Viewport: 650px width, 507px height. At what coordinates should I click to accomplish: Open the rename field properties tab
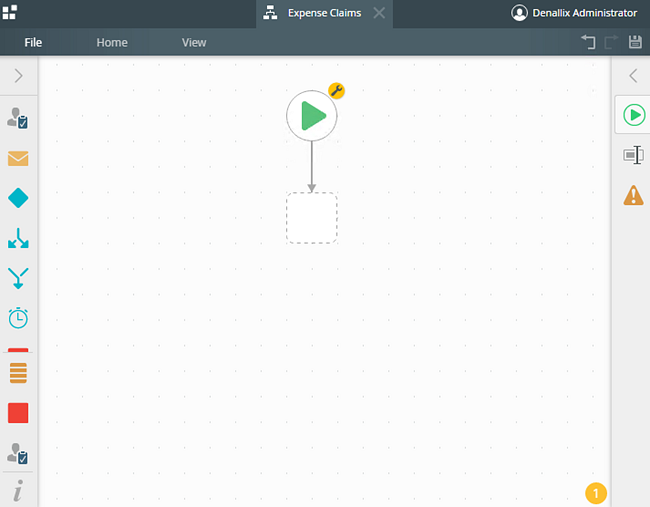(x=633, y=155)
